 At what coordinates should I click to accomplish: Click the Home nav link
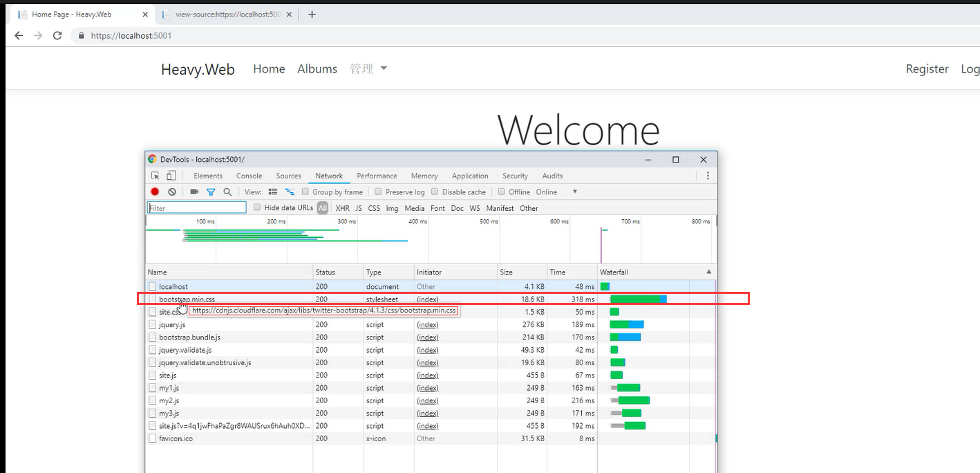(269, 68)
